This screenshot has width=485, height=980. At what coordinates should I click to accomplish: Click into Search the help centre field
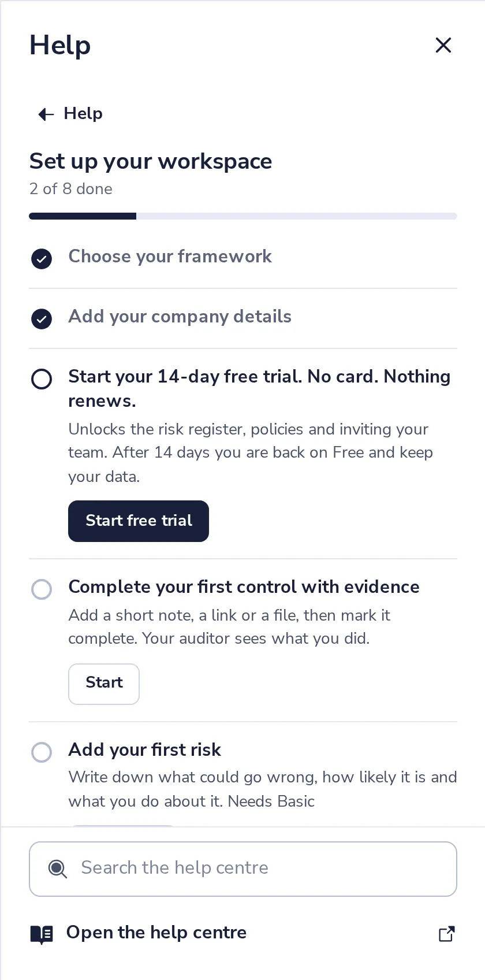point(243,869)
